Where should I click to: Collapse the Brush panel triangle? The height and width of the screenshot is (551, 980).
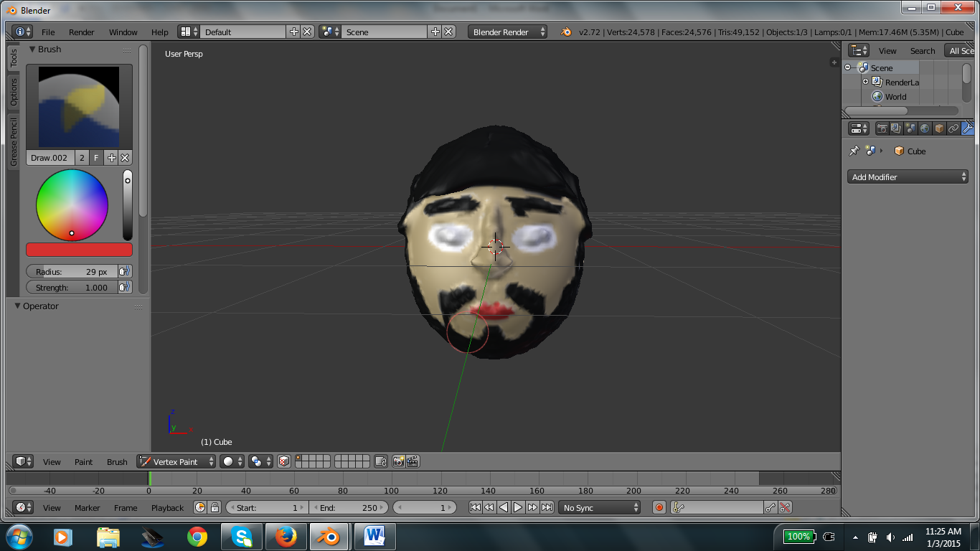point(32,49)
